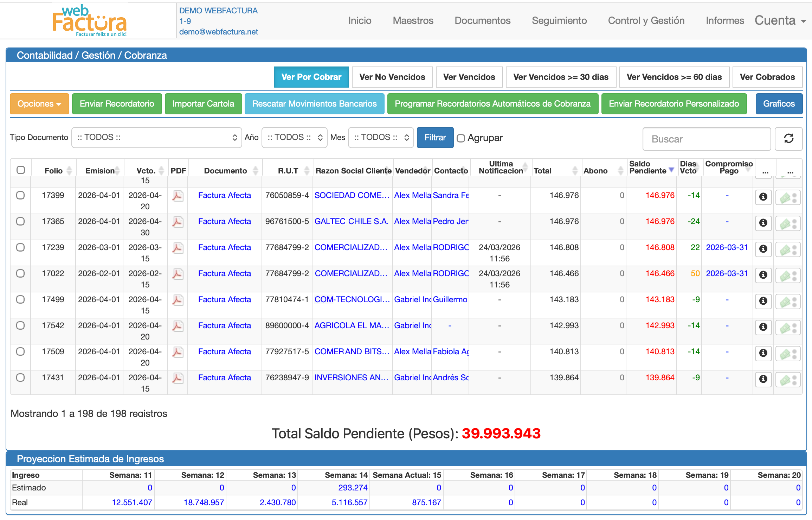Open the Mes filter dropdown

pos(381,137)
